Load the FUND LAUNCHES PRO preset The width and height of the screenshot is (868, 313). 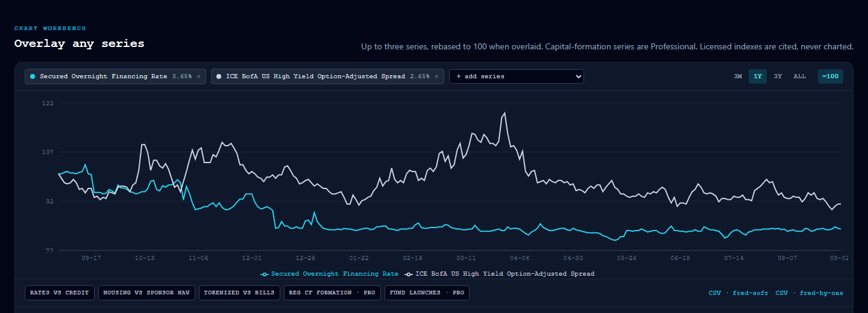(427, 293)
